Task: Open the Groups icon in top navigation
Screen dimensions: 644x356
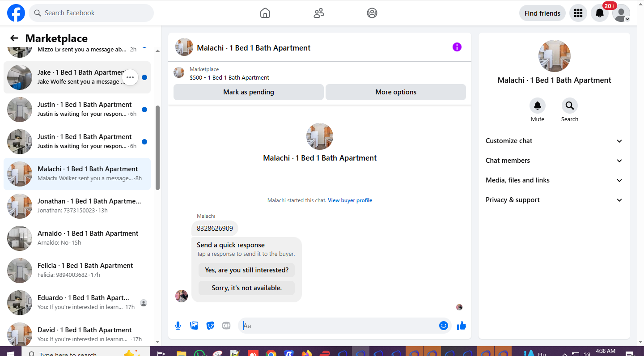Action: coord(372,13)
